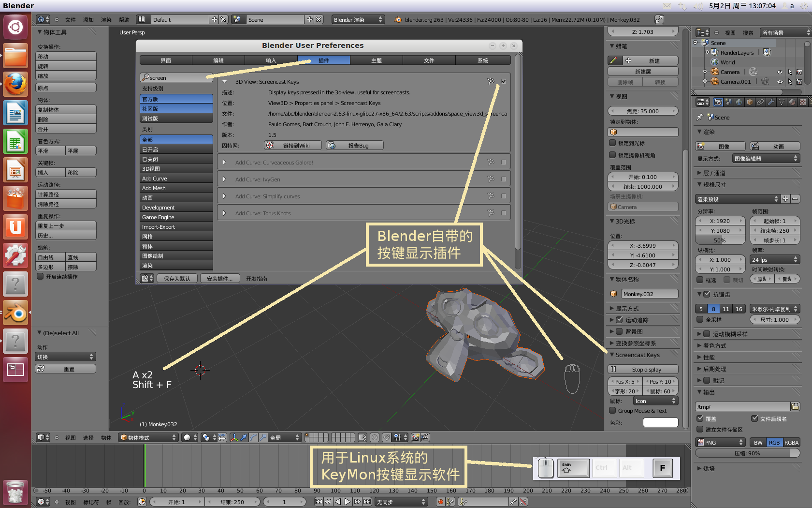
Task: Click the 保存为默认 button
Action: click(x=177, y=278)
